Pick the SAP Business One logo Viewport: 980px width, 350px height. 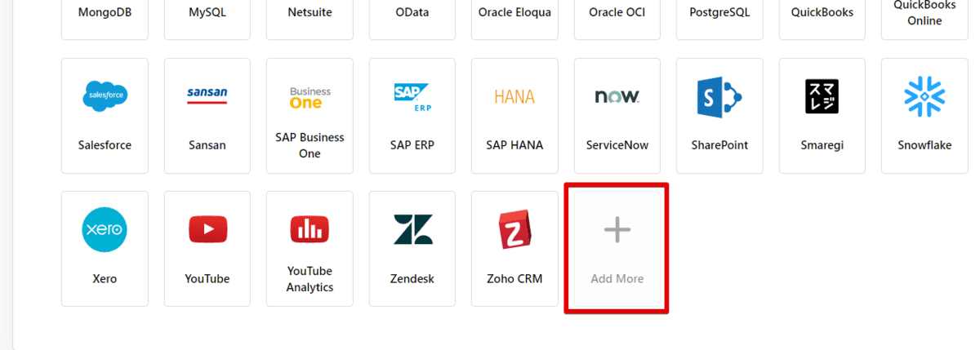tap(310, 97)
